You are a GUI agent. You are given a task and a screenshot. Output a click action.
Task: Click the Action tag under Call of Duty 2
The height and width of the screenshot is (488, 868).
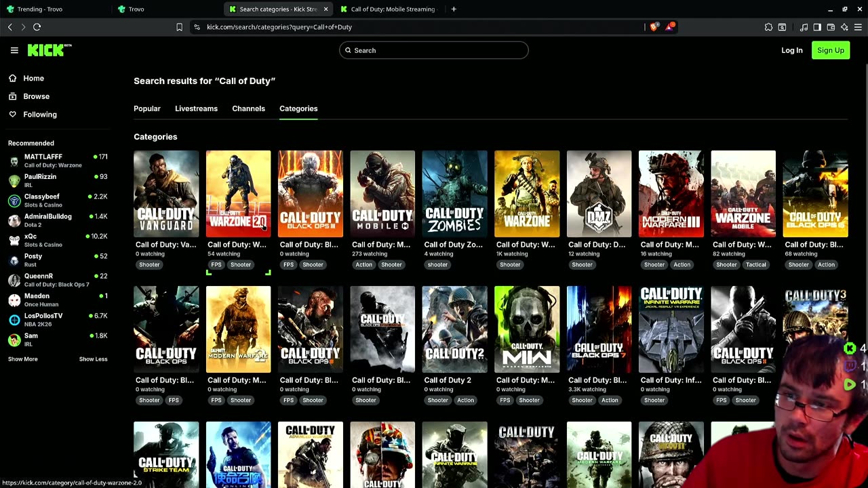[x=465, y=400]
